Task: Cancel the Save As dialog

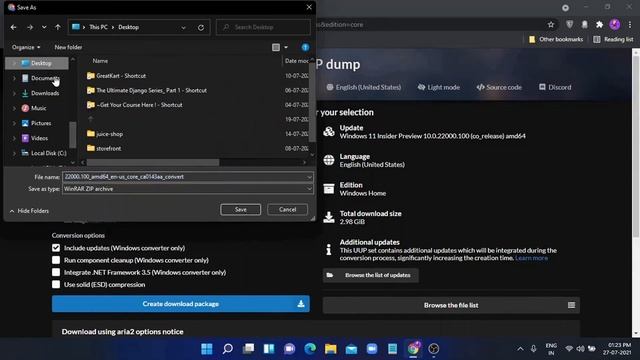Action: [x=287, y=209]
